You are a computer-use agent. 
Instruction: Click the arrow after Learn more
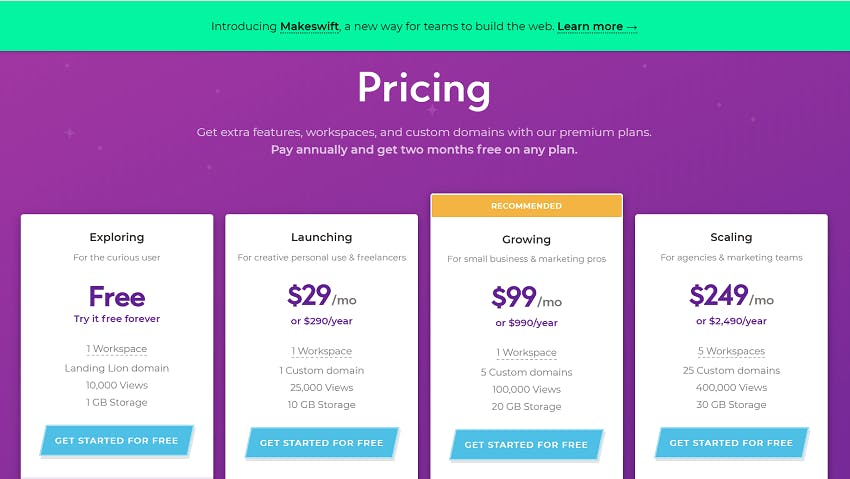pyautogui.click(x=632, y=27)
